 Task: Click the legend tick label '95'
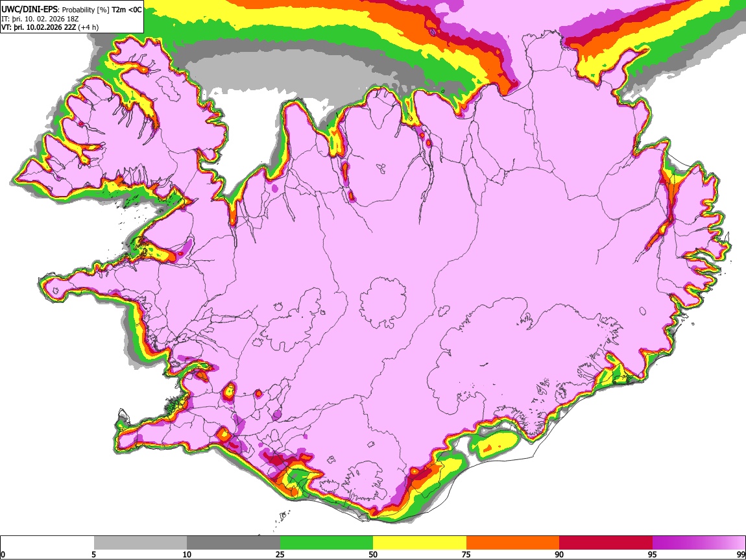point(653,555)
